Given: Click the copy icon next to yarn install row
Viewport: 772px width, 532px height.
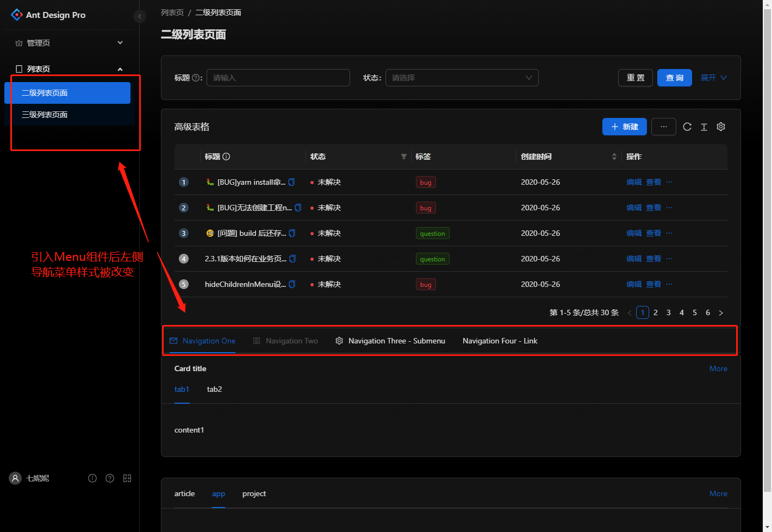Looking at the screenshot, I should pos(292,182).
